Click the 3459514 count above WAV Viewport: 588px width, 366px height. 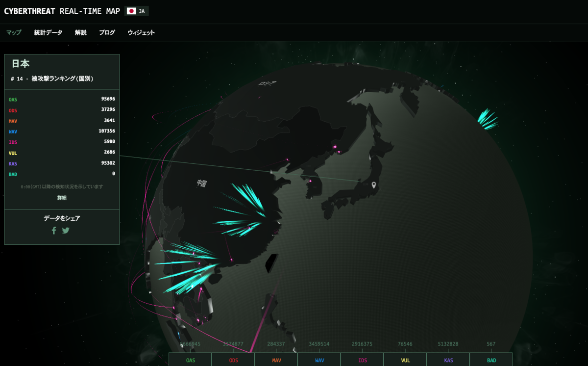pyautogui.click(x=319, y=344)
